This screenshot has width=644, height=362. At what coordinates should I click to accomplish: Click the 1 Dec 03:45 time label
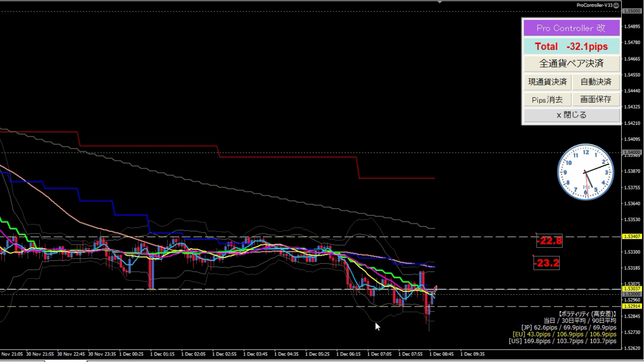(x=255, y=354)
